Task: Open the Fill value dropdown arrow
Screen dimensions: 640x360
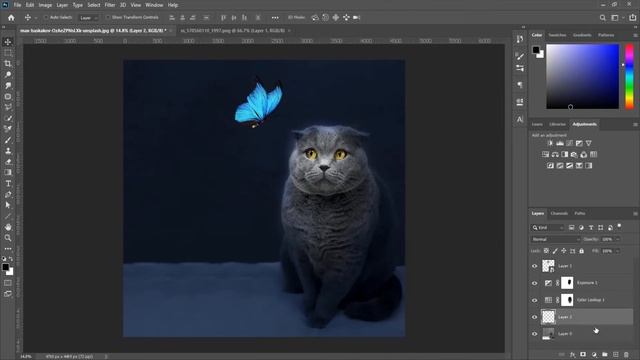Action: click(x=618, y=251)
